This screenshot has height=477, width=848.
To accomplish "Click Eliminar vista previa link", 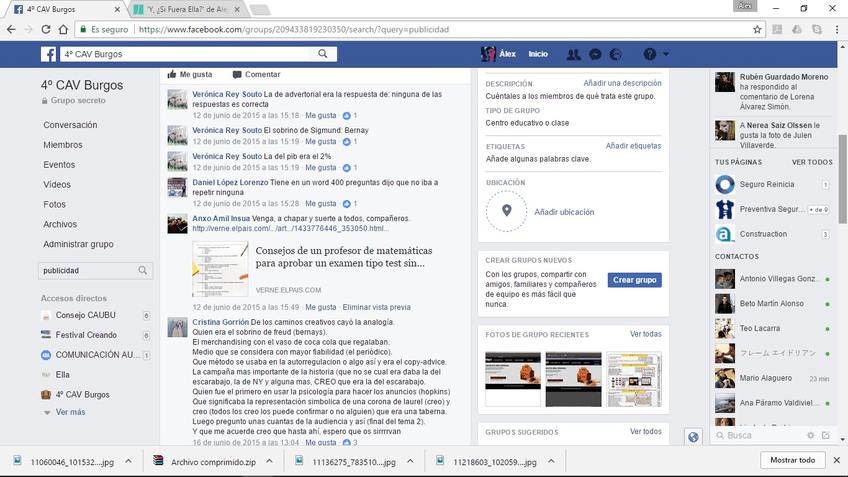I will pyautogui.click(x=376, y=307).
